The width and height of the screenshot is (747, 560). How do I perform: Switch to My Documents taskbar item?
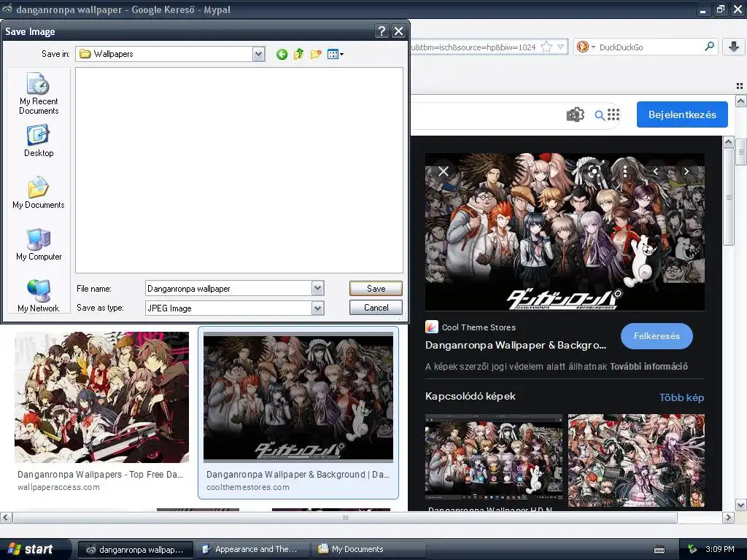click(x=368, y=549)
